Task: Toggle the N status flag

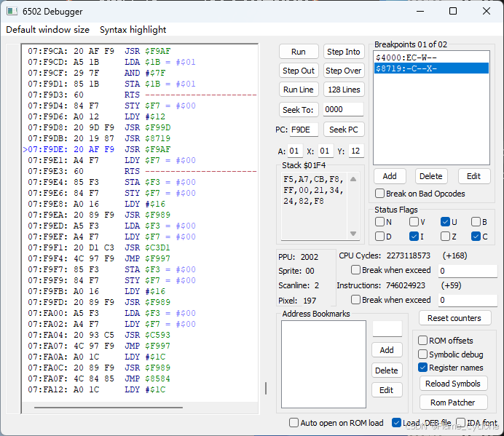Action: pos(379,222)
